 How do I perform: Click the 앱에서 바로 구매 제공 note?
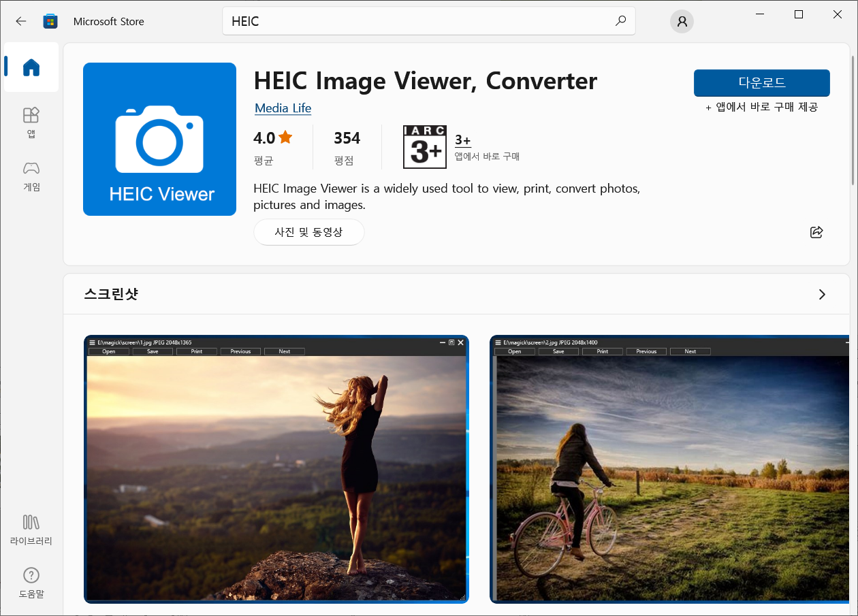click(x=761, y=107)
